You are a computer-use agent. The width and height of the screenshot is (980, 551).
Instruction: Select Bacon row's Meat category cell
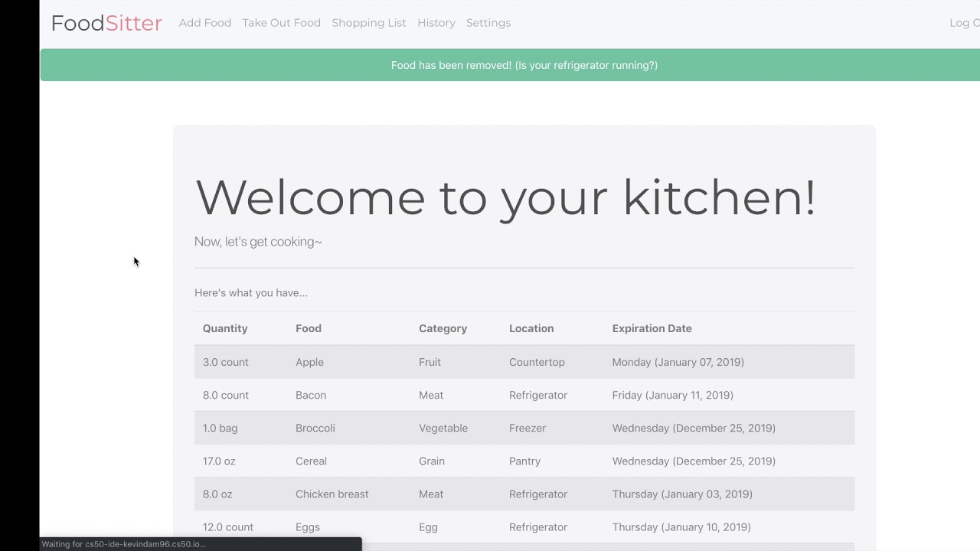coord(431,395)
